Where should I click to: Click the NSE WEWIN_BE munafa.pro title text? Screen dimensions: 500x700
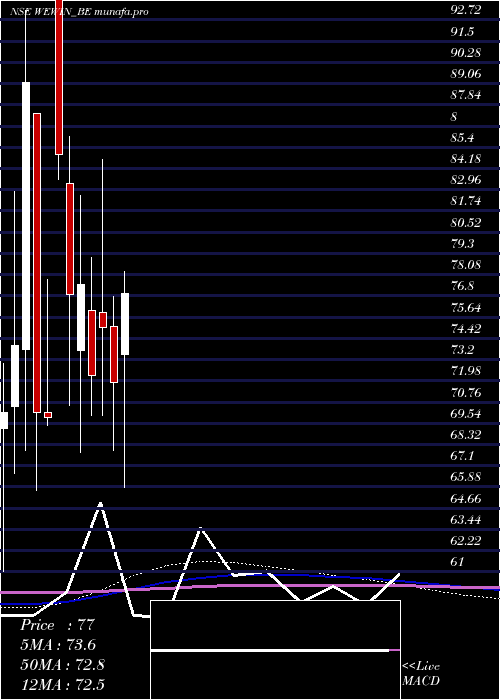(x=79, y=12)
